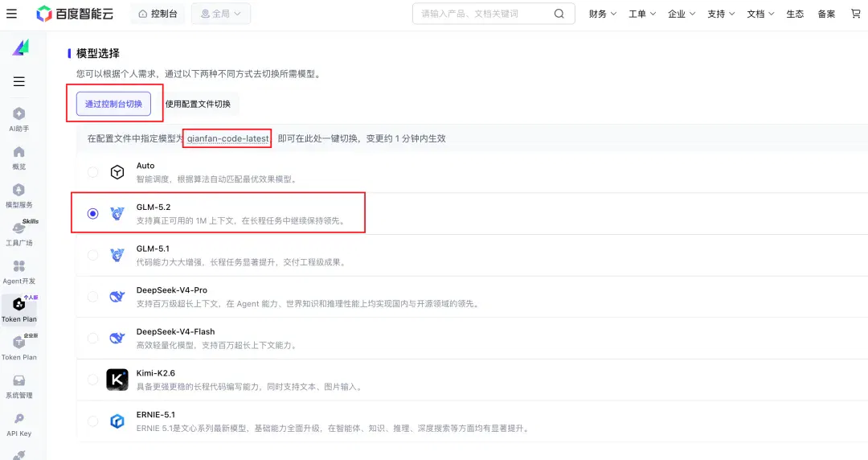
Task: Select the Auto model radio button
Action: (93, 172)
